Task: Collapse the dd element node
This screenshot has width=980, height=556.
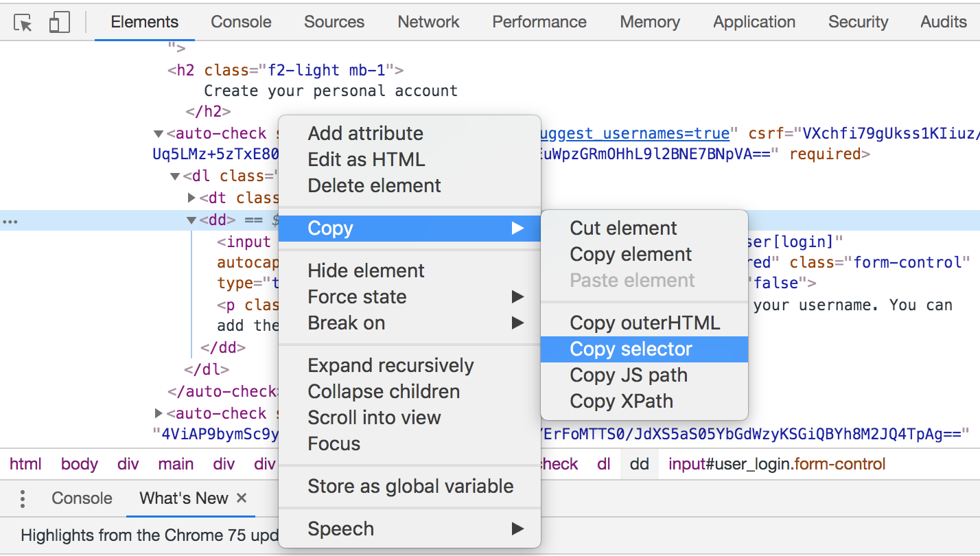Action: point(191,220)
